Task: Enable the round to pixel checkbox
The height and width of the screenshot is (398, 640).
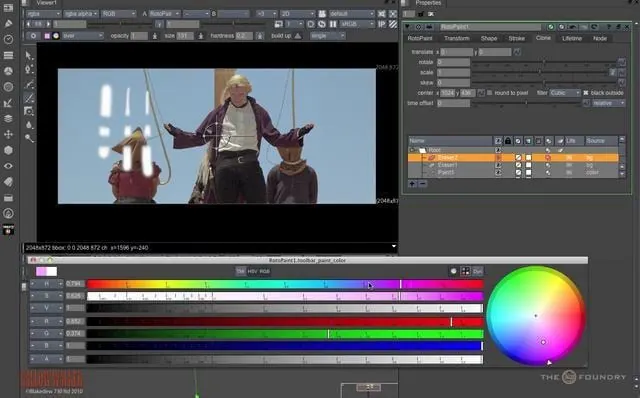Action: (x=489, y=93)
